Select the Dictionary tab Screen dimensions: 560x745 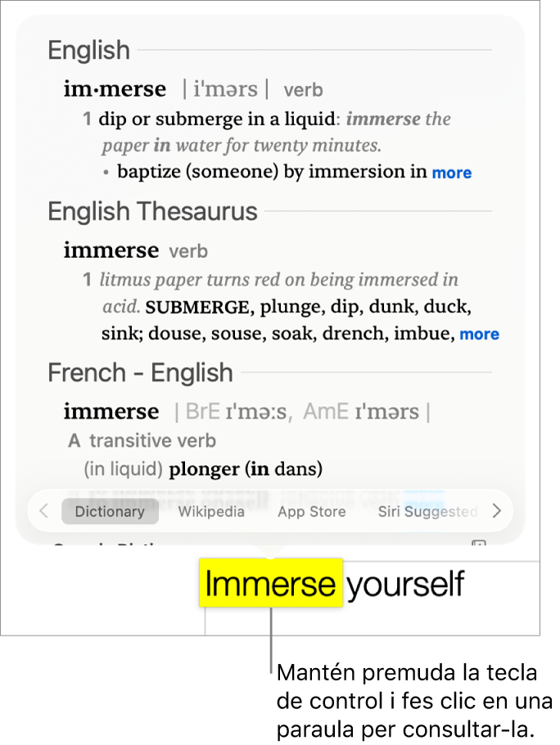(110, 512)
